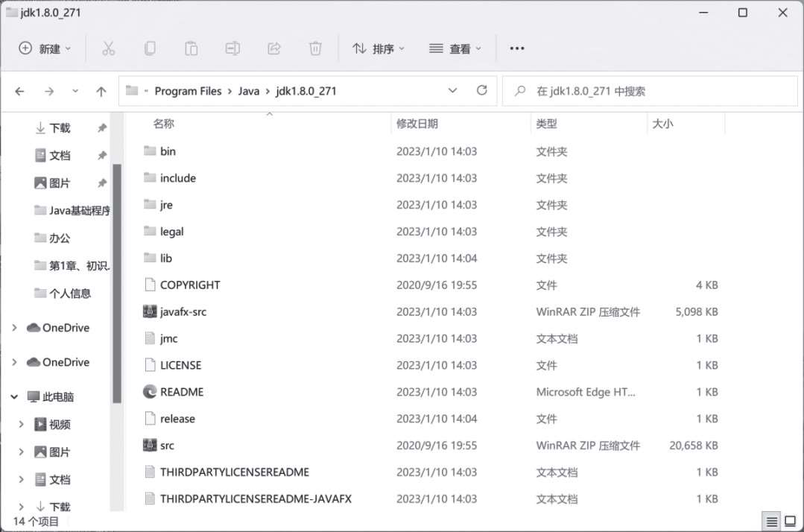Expand the 此电脑 tree node
Viewport: 804px width, 532px height.
point(14,397)
